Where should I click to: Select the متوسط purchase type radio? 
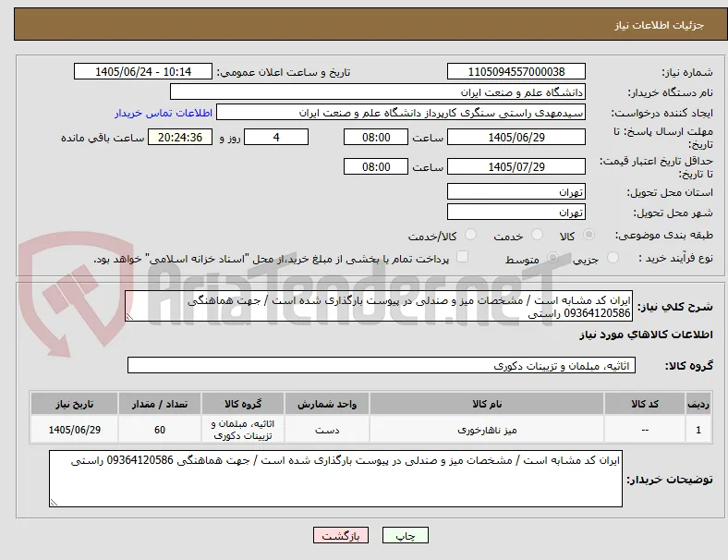(x=552, y=257)
